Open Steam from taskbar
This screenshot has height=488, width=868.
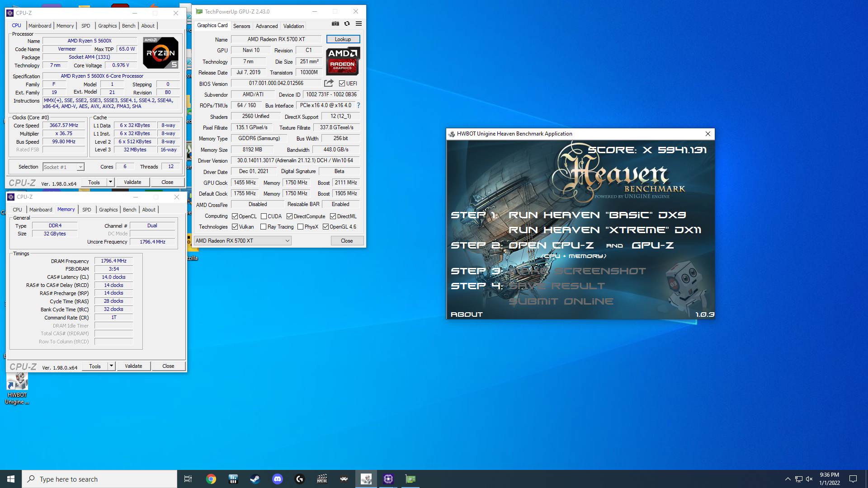point(255,479)
